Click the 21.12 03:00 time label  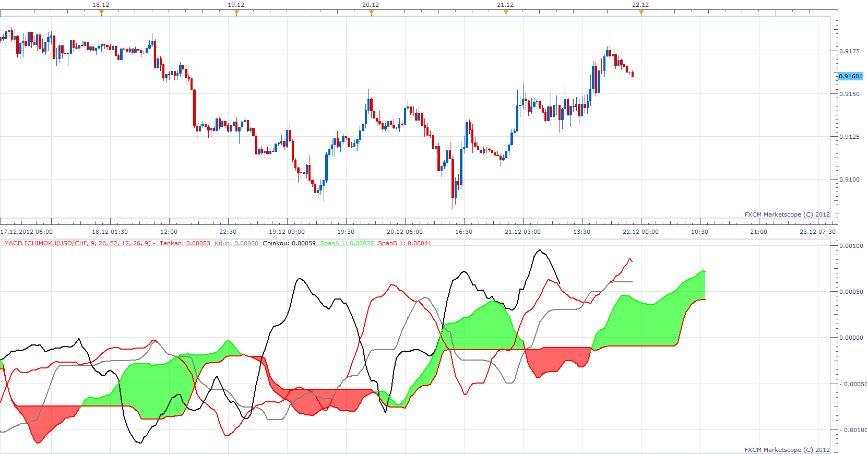coord(522,232)
